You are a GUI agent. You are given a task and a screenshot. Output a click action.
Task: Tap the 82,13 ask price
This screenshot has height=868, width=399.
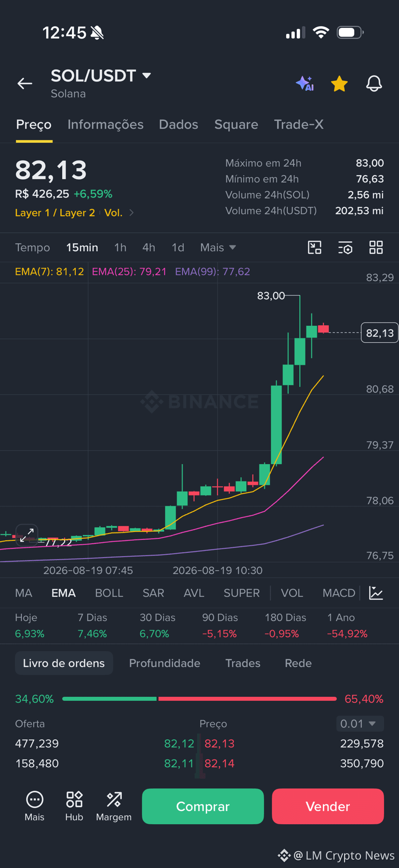point(219,744)
